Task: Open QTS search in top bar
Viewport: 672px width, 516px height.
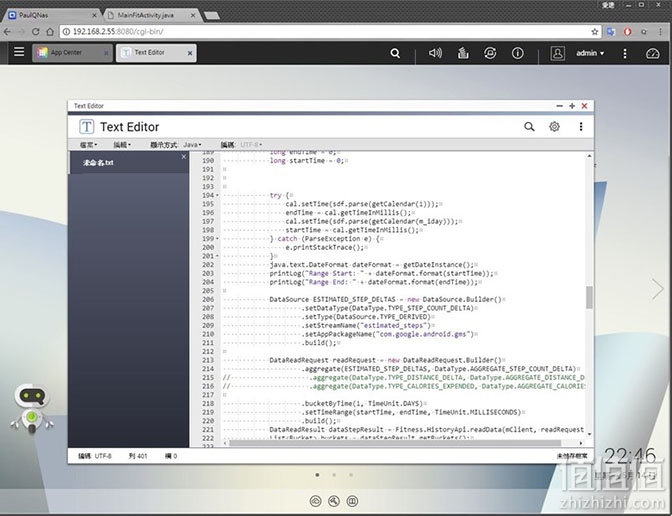Action: point(395,53)
